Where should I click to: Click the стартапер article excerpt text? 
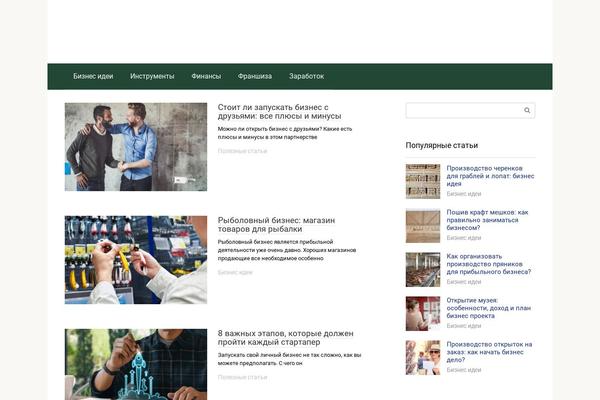[289, 359]
